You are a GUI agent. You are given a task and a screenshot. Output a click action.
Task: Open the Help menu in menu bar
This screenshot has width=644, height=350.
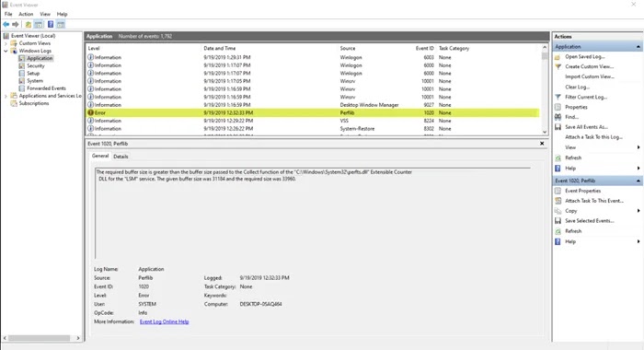62,14
